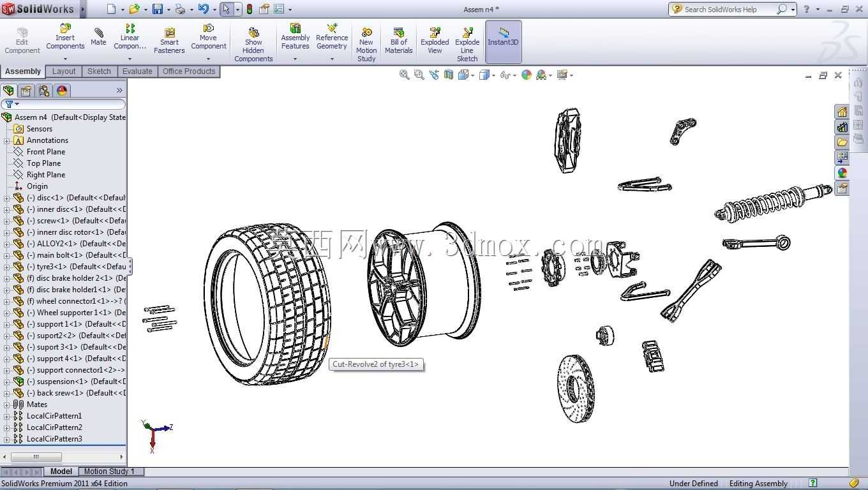Click Zoom to Fit in view toolbar
The height and width of the screenshot is (490, 868).
tap(404, 75)
